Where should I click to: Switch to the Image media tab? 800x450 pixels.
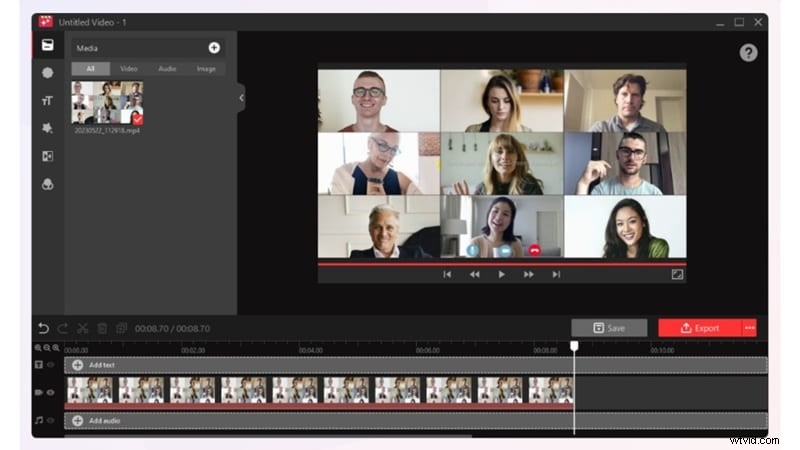(x=206, y=68)
